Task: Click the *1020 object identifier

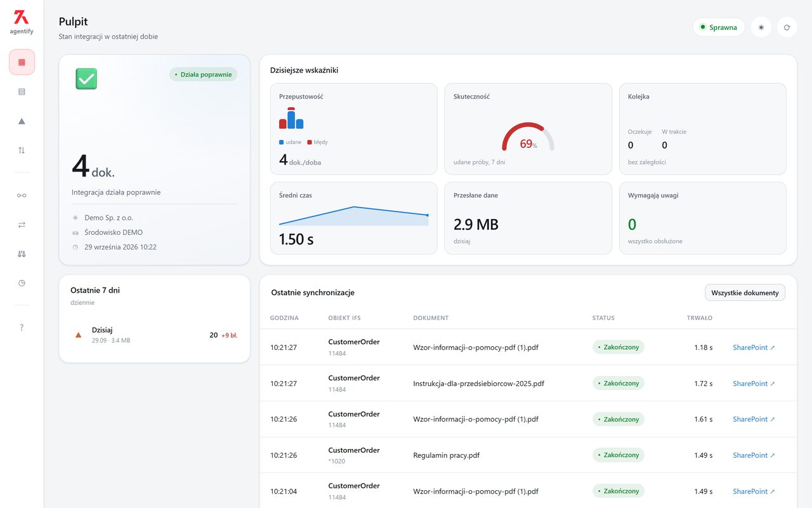Action: [337, 461]
